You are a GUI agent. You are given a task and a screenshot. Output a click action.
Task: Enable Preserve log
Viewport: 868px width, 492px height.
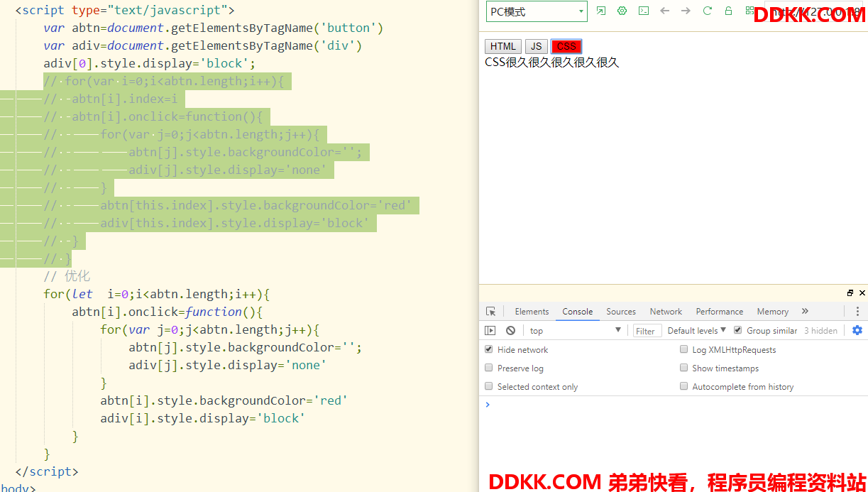[x=489, y=368]
